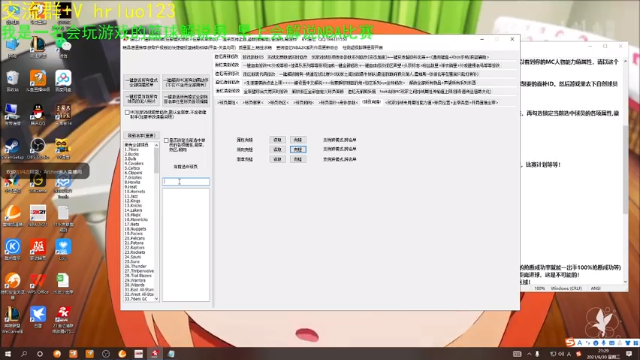Screen dimensions: 640x360
Task: Click the text field above the empty listbox
Action: click(186, 182)
